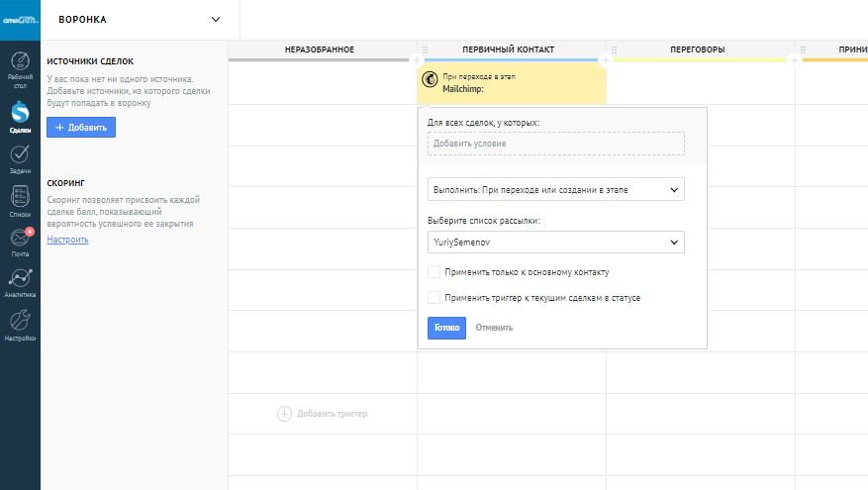Select the Первичный контакт stage header

508,49
